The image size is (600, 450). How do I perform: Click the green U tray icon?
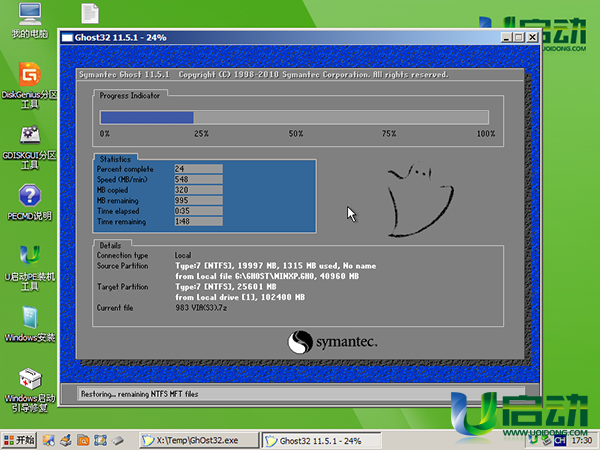[x=533, y=440]
